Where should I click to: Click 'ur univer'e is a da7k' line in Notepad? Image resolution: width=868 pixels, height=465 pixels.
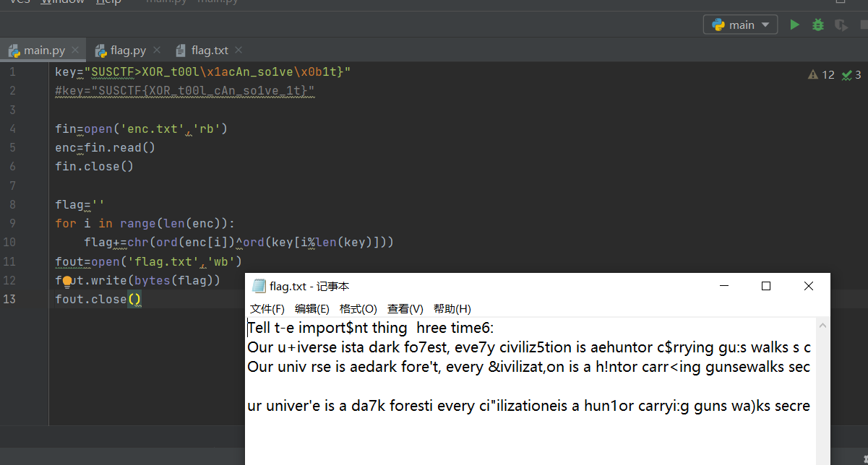[x=529, y=406]
